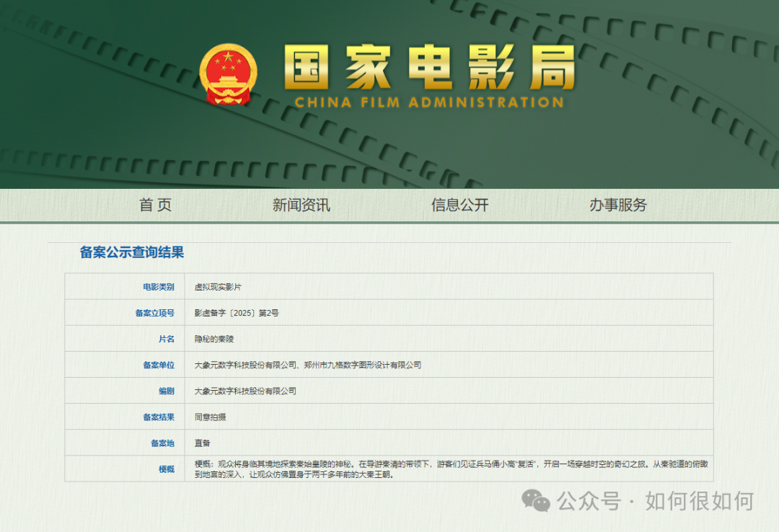Open the 信息公开 menu item
Screen dimensions: 779x532
pos(459,205)
